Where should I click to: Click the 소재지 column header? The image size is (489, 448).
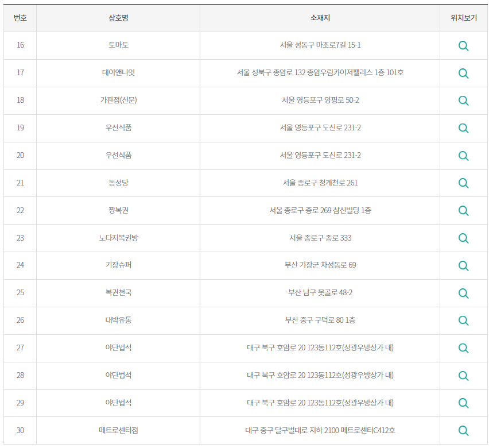click(x=320, y=18)
